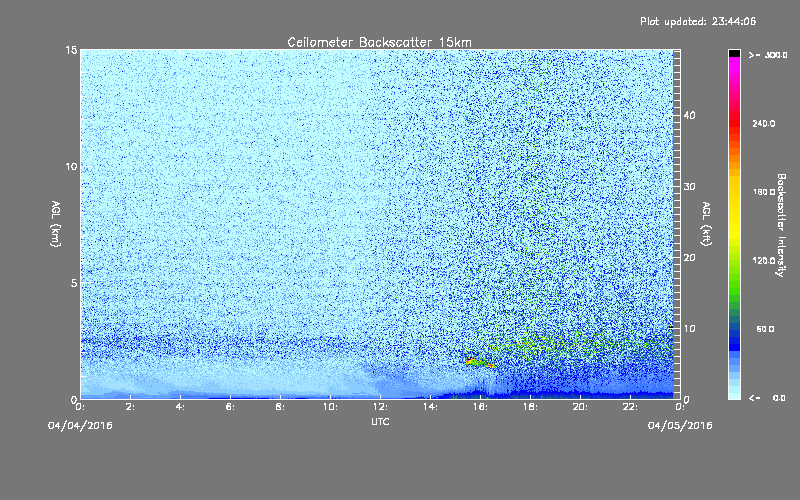
Task: Click the 2: hour tick on the time axis
Action: [130, 407]
